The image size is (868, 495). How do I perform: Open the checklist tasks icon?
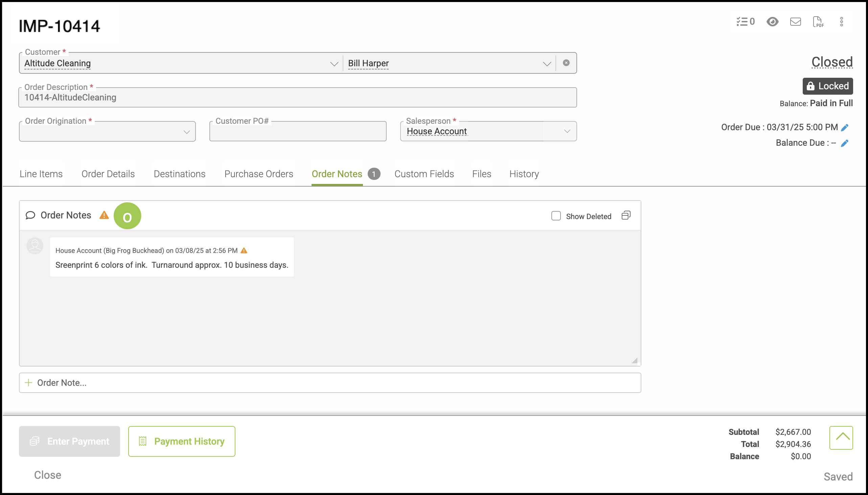pos(745,22)
